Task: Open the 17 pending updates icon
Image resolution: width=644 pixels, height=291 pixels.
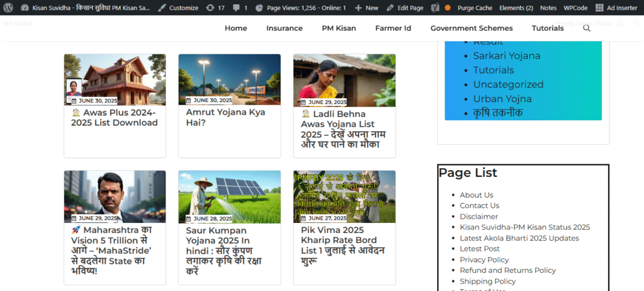Action: [215, 8]
